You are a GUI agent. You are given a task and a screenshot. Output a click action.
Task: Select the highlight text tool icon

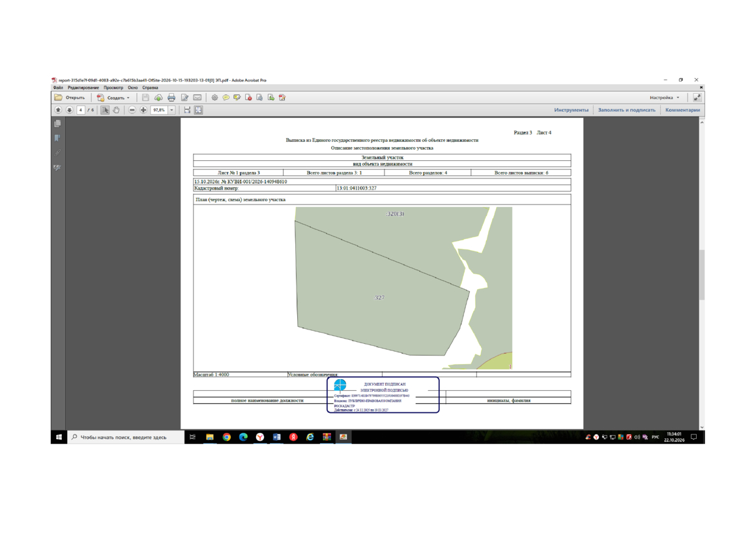(x=237, y=97)
